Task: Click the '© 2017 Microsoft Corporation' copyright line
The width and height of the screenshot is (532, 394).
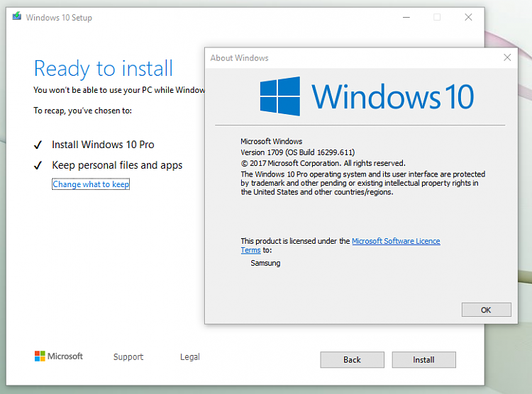Action: (323, 163)
